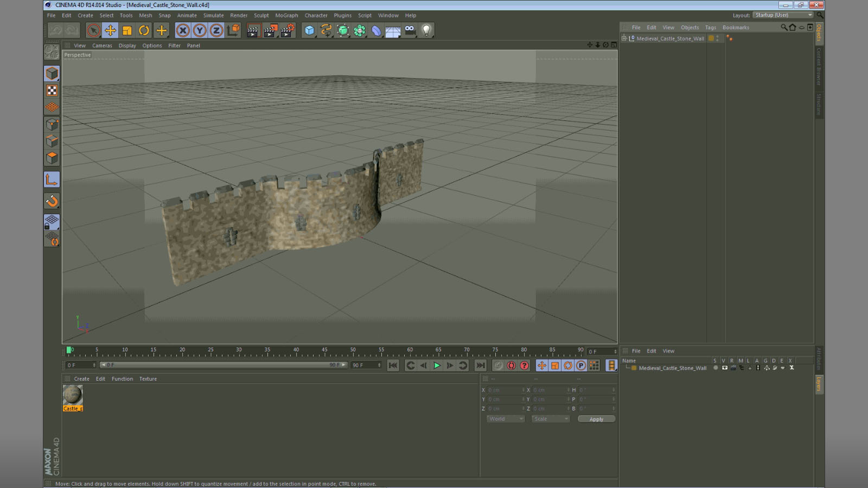Toggle solo dot for Medieval_Castle_Stone_Wall layer
Image resolution: width=868 pixels, height=488 pixels.
coord(716,368)
